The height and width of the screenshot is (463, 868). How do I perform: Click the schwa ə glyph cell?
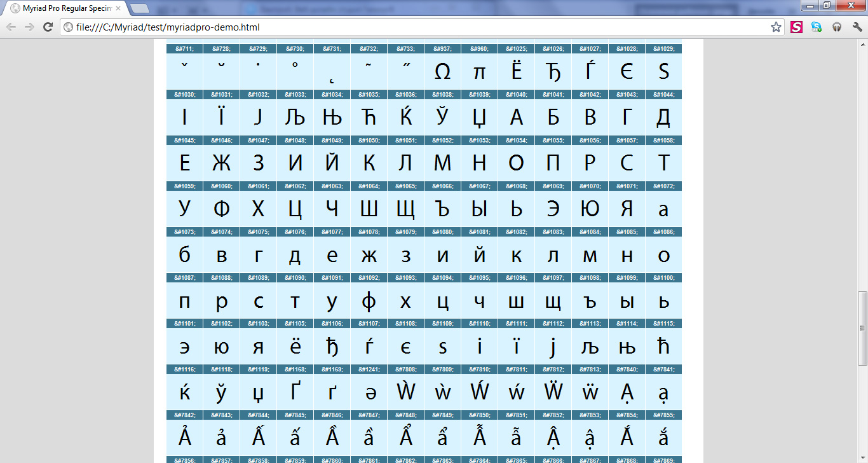tap(369, 392)
